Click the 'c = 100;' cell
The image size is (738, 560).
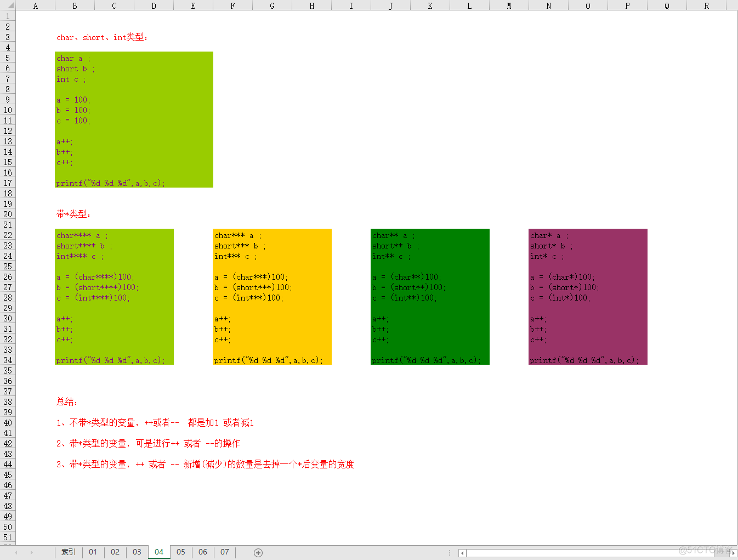73,121
